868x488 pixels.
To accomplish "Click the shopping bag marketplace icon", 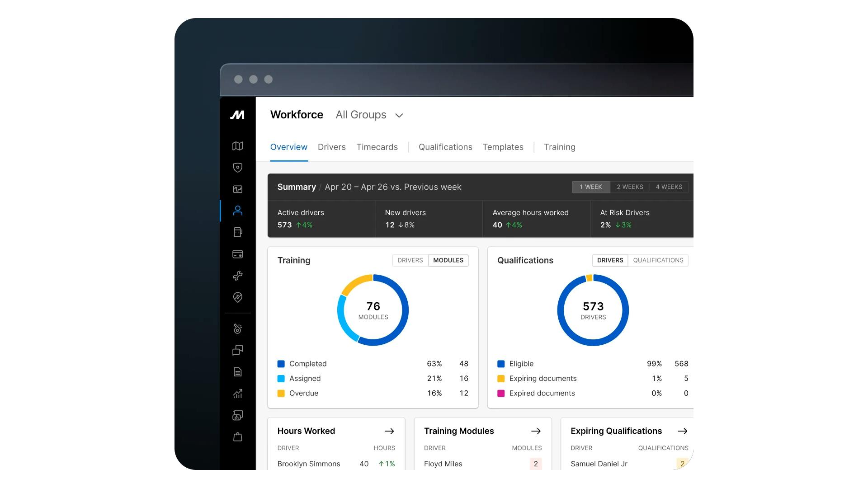I will tap(237, 437).
